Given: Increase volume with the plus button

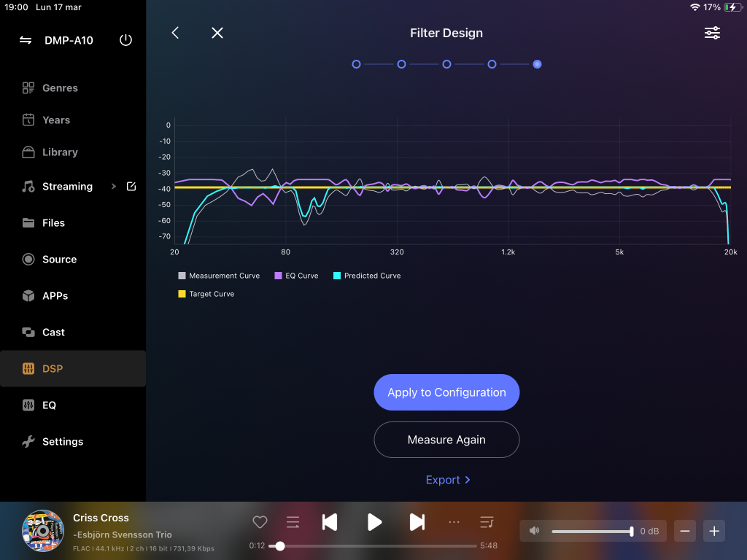Looking at the screenshot, I should [714, 531].
